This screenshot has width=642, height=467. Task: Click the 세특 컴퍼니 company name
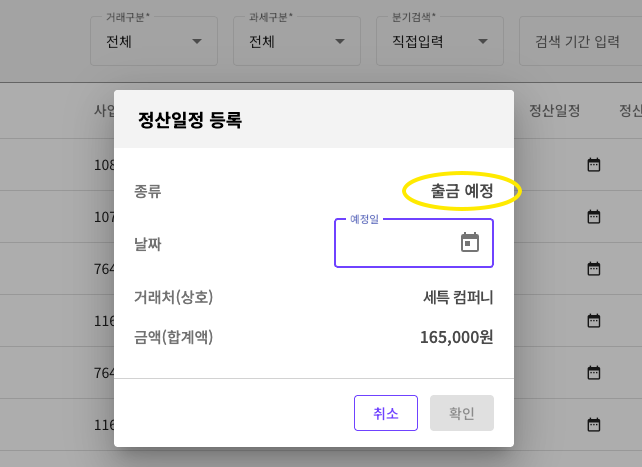pos(458,297)
